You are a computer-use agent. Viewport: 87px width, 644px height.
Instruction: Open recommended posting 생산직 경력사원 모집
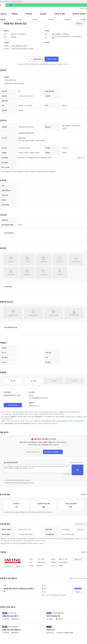click(53, 616)
